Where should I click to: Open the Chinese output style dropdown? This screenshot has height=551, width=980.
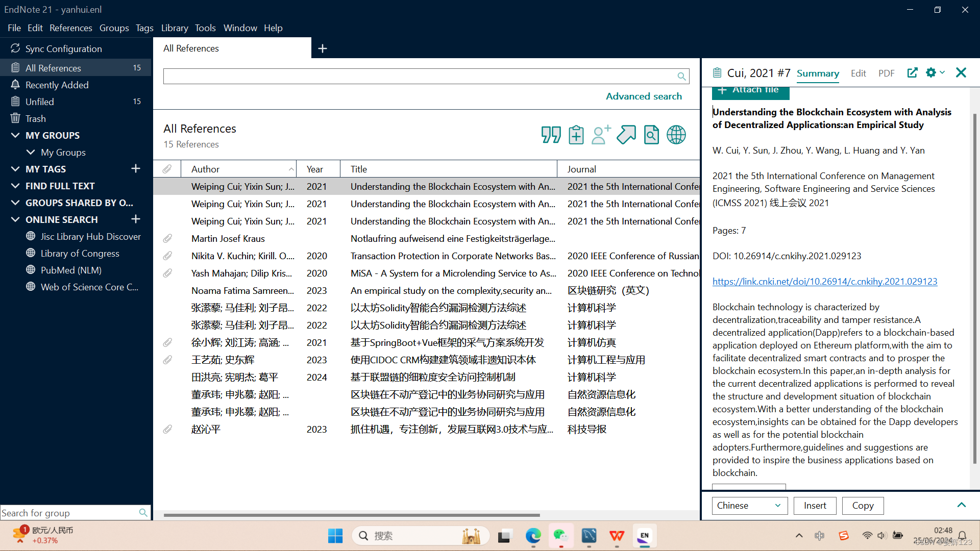[x=749, y=506]
